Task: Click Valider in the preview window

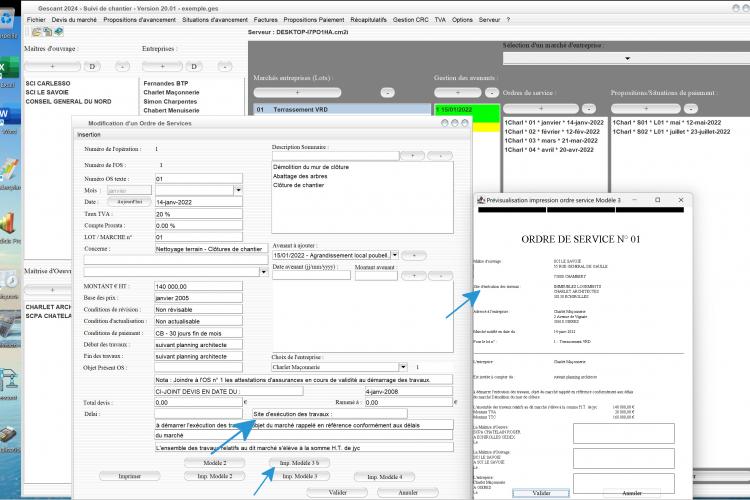Action: [541, 493]
